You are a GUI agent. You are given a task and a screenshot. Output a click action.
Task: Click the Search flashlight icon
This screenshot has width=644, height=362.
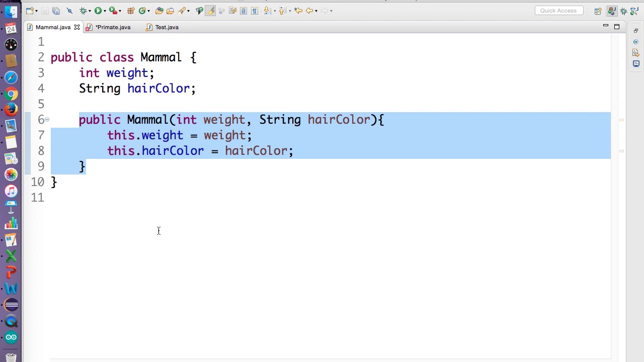pyautogui.click(x=182, y=11)
